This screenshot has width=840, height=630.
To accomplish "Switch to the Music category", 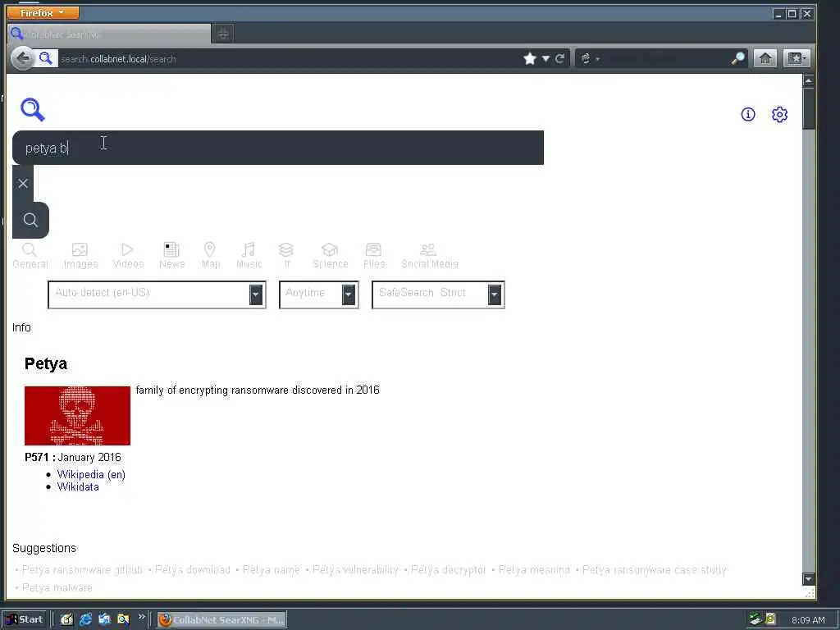I will (x=249, y=256).
